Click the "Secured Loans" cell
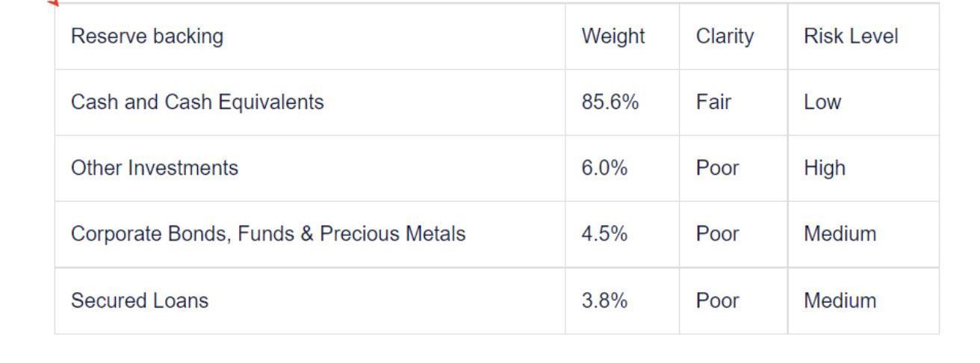 [x=140, y=301]
